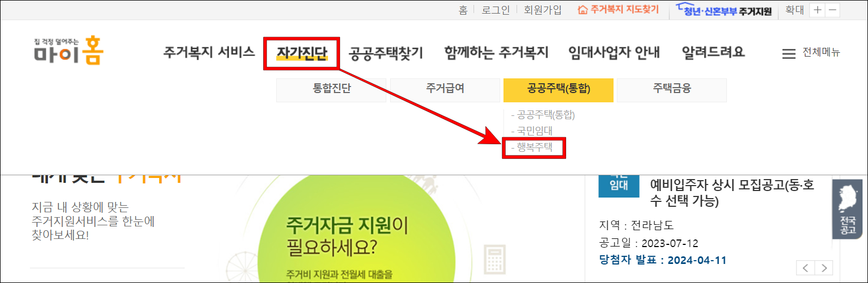
Task: Open the 자가진단 menu
Action: coord(302,53)
